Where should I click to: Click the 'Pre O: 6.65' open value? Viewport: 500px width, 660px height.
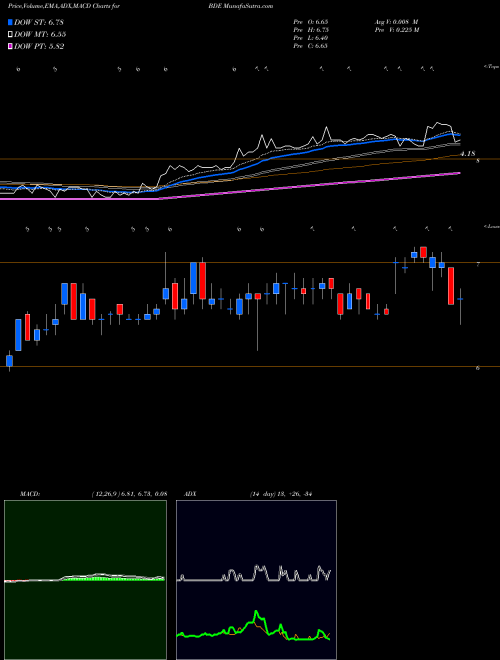(x=311, y=22)
